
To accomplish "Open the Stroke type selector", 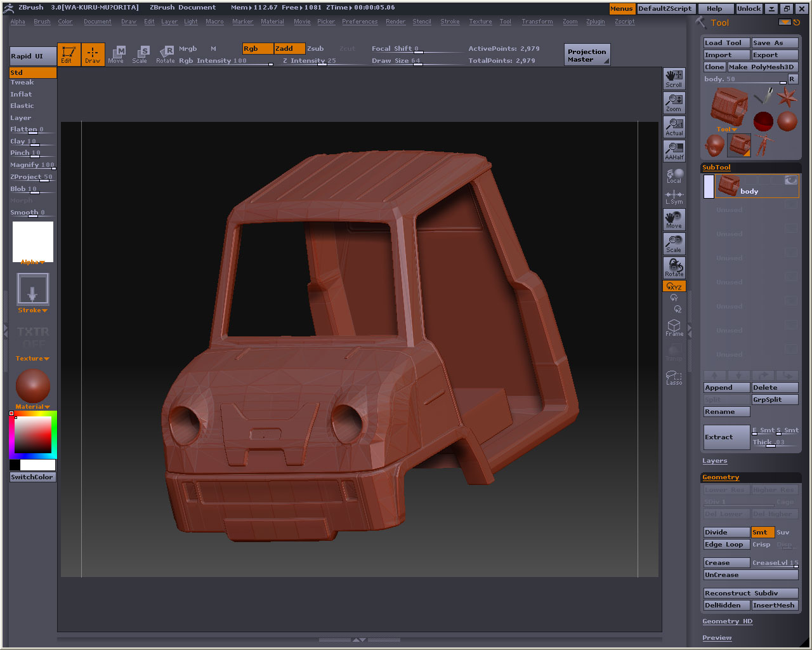I will click(32, 290).
